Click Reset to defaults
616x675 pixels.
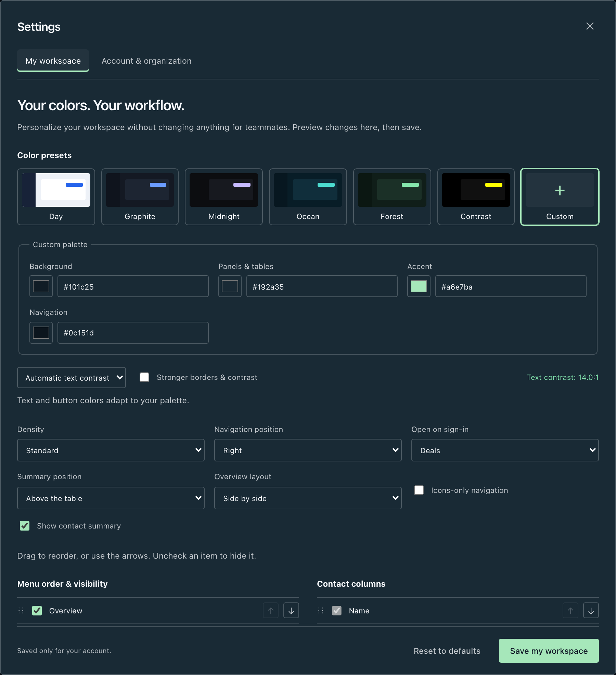click(447, 651)
